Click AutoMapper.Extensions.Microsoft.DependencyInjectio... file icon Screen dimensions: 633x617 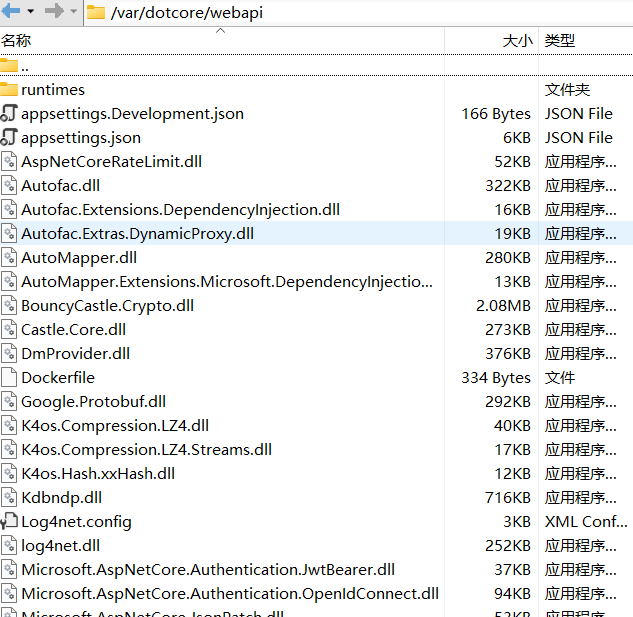[9, 281]
